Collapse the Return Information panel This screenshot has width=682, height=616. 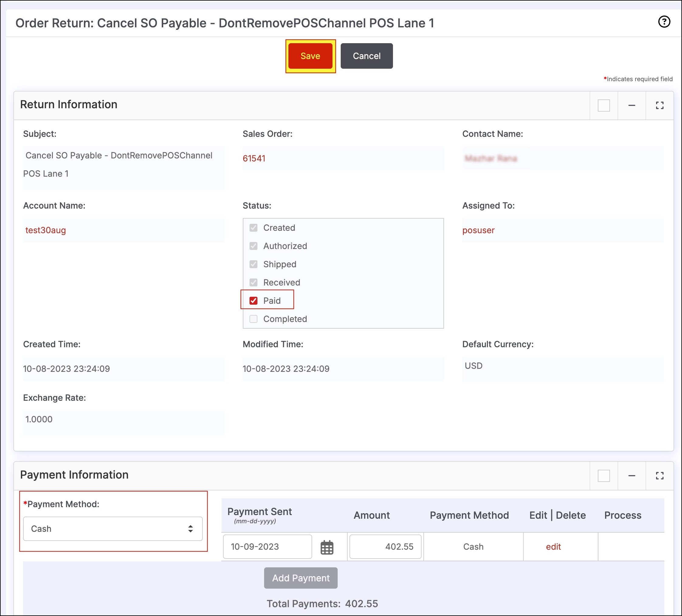click(632, 105)
